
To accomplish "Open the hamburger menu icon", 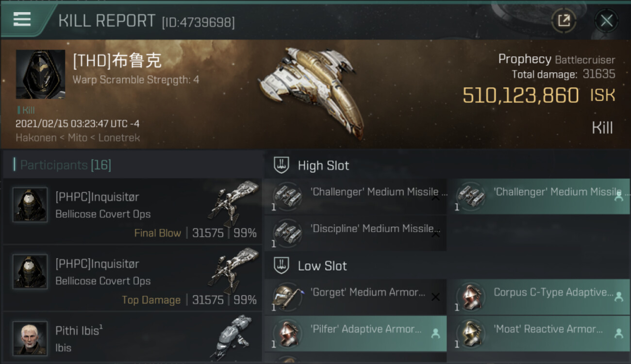I will point(22,19).
